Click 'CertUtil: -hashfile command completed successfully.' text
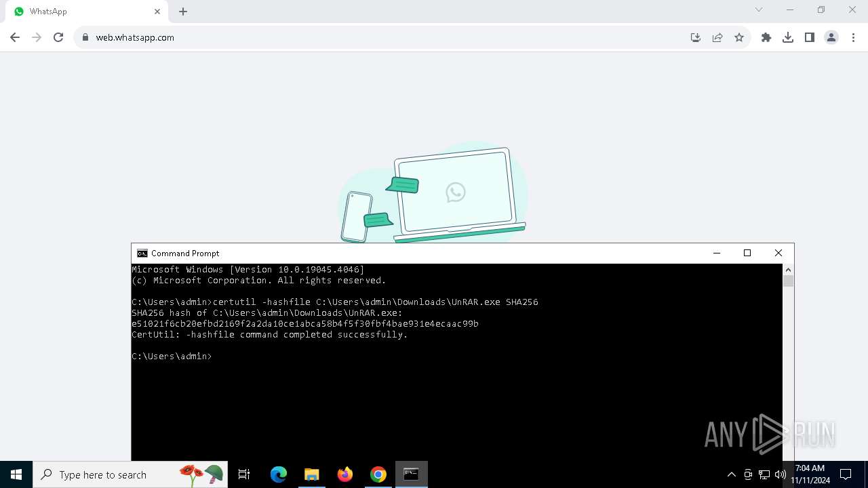 coord(270,335)
